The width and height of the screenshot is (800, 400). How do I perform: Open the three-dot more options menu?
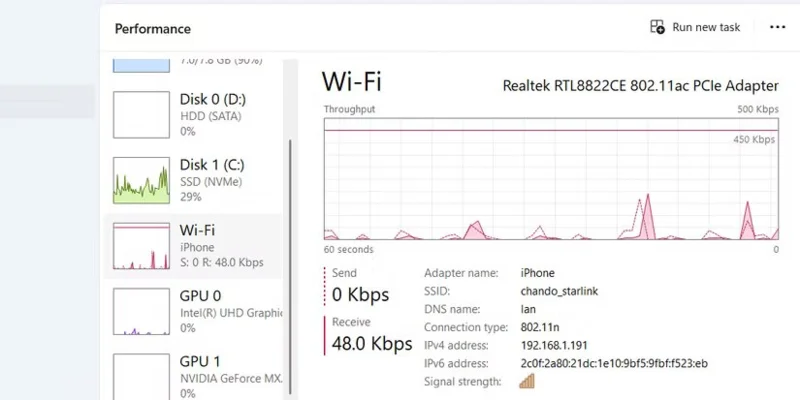[777, 27]
